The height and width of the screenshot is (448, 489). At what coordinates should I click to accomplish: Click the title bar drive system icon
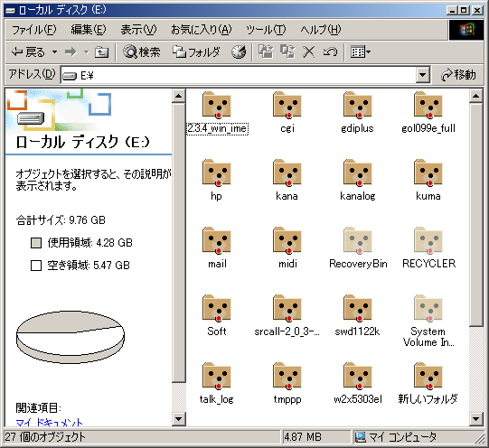coord(10,11)
